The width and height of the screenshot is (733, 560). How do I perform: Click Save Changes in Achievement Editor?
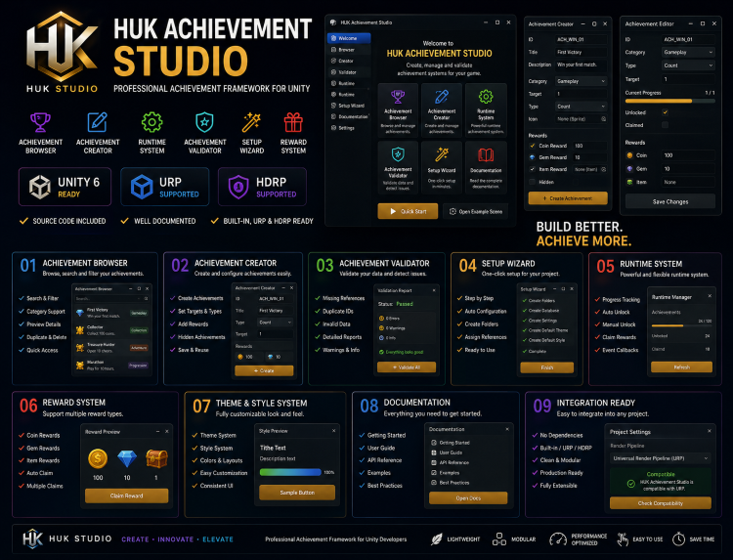pyautogui.click(x=669, y=202)
